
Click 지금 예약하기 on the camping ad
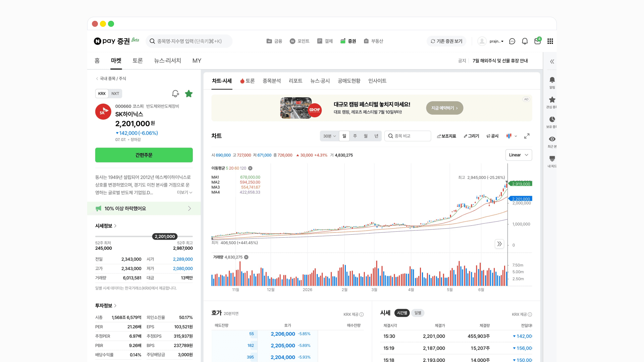pyautogui.click(x=444, y=108)
